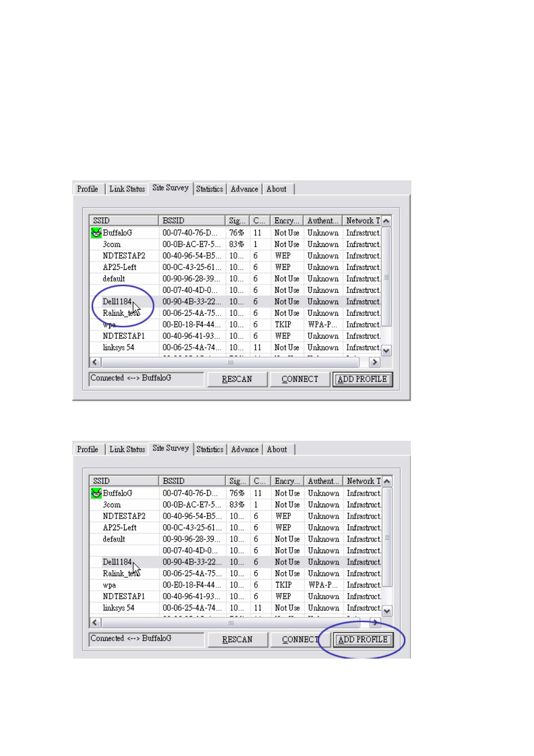Select the 3com network row in lower dialog
Viewport: 534px width, 756px height.
(236, 505)
